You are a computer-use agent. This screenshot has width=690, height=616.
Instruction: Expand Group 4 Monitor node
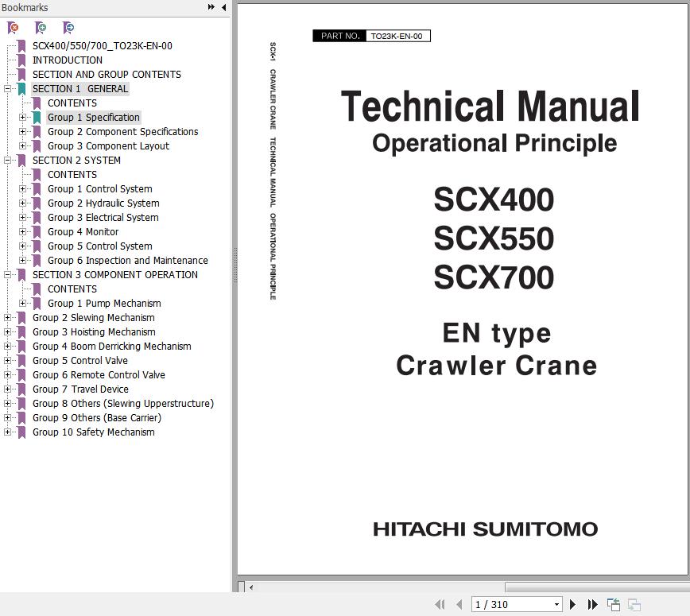[22, 232]
